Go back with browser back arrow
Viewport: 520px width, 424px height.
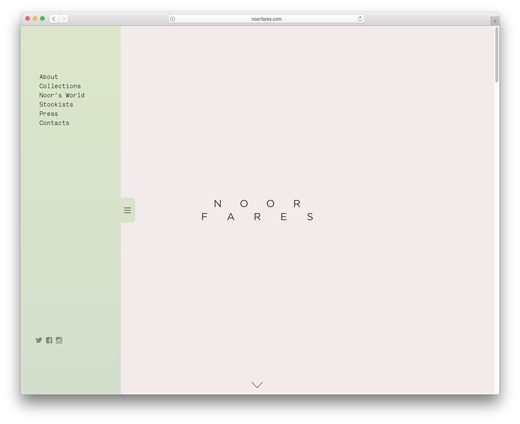click(x=54, y=19)
